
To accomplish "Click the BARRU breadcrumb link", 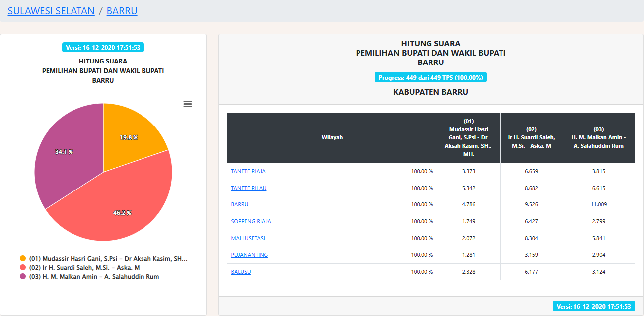I will (122, 11).
